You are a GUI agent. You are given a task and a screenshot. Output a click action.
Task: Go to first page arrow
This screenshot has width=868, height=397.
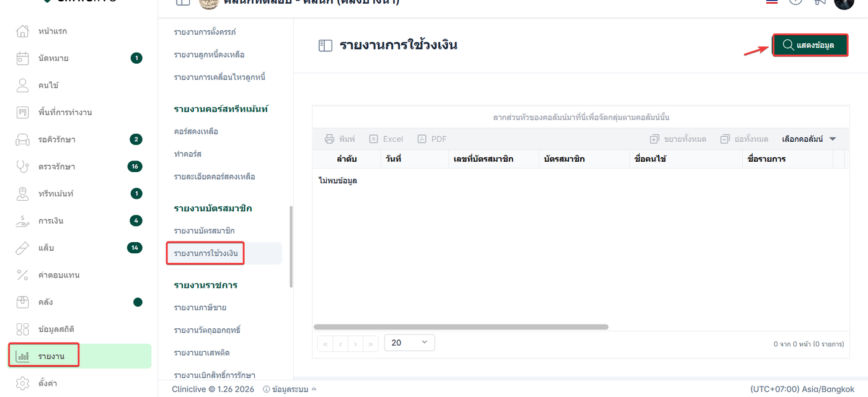click(x=325, y=343)
